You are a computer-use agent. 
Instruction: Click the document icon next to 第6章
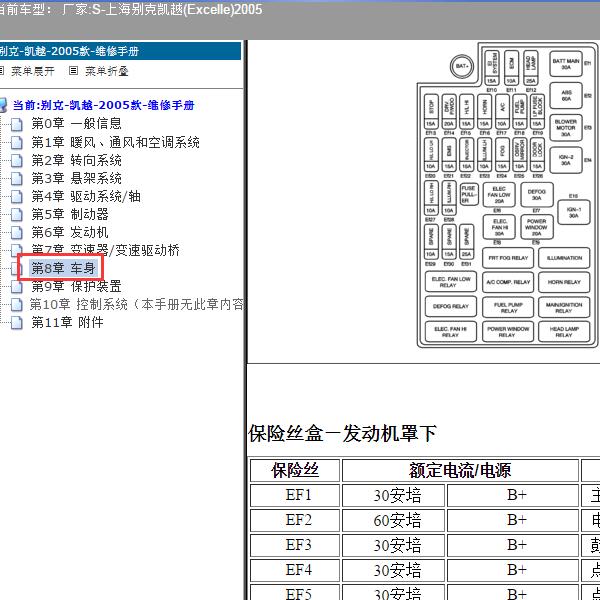click(16, 232)
